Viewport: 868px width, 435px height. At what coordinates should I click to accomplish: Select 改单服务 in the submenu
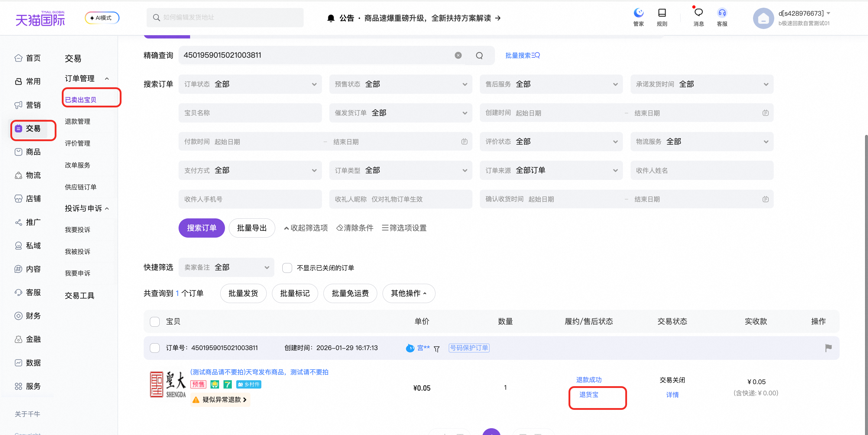(x=77, y=165)
